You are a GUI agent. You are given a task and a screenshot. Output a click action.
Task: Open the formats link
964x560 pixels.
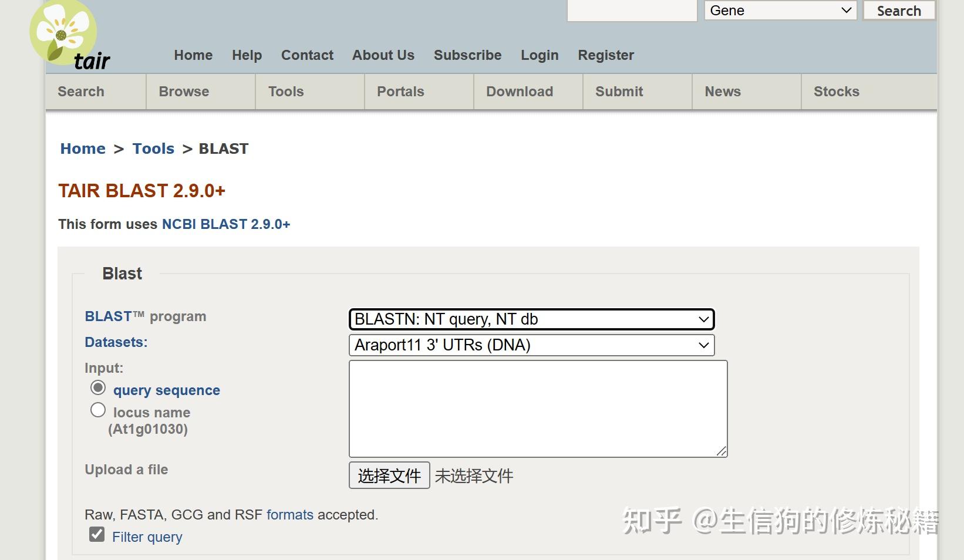coord(290,515)
